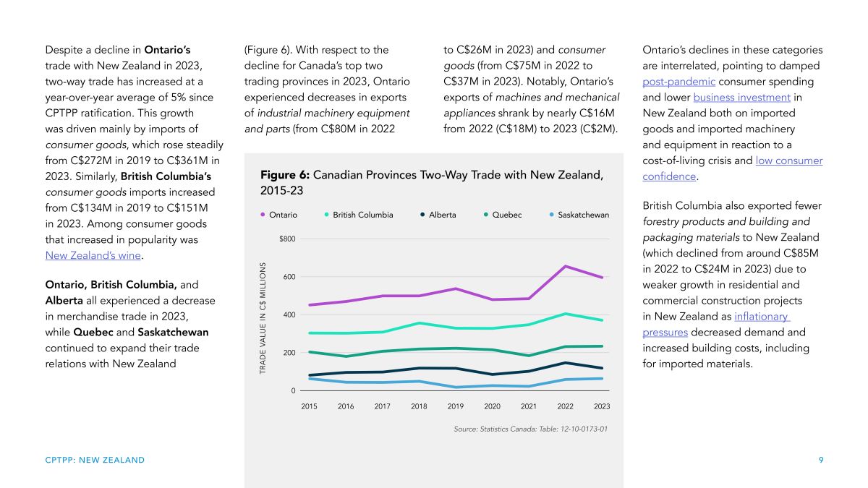Click the $800 y-axis label
Image resolution: width=868 pixels, height=488 pixels.
point(286,239)
